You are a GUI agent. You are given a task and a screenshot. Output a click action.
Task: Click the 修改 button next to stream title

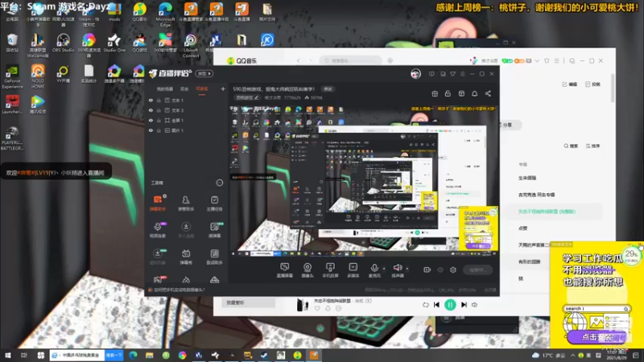pos(328,89)
